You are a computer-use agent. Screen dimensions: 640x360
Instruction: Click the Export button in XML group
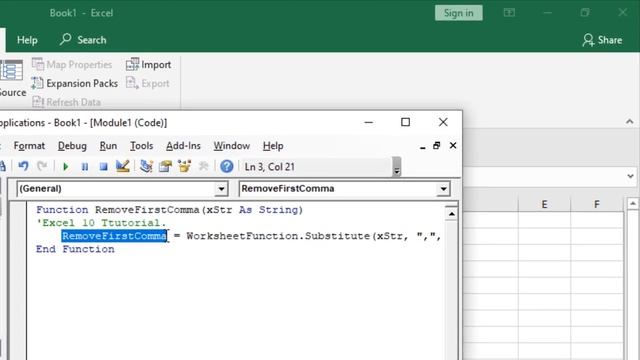click(x=147, y=83)
